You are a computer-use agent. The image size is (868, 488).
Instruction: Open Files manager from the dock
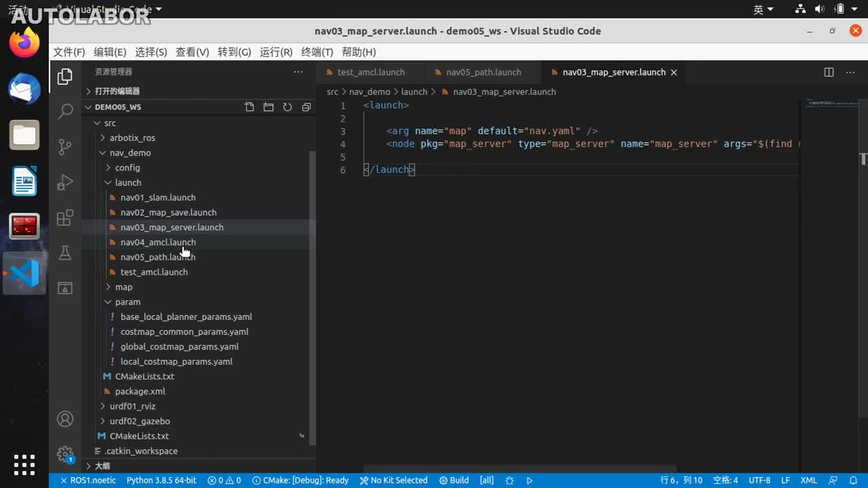coord(24,135)
